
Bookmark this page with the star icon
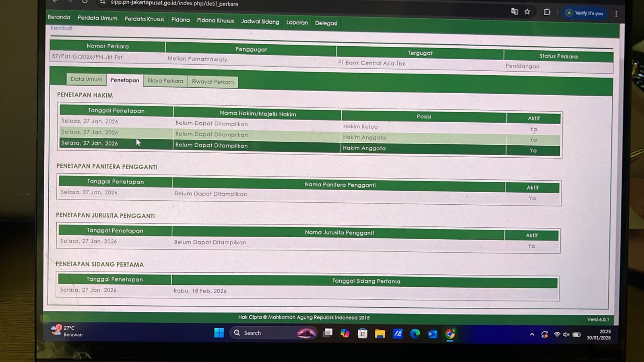(x=527, y=12)
